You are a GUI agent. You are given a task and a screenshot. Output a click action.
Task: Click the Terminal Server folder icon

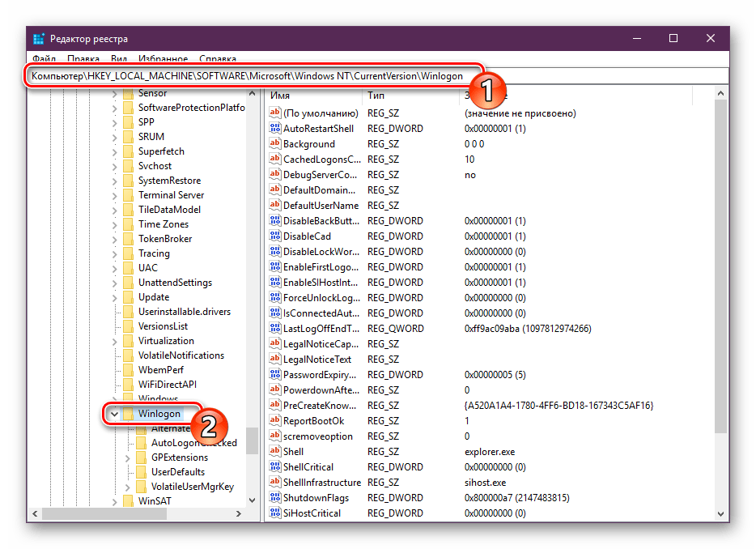tap(128, 195)
